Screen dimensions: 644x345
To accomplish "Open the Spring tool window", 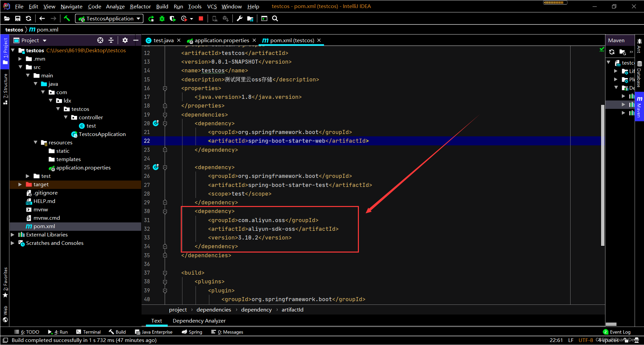I will (192, 332).
